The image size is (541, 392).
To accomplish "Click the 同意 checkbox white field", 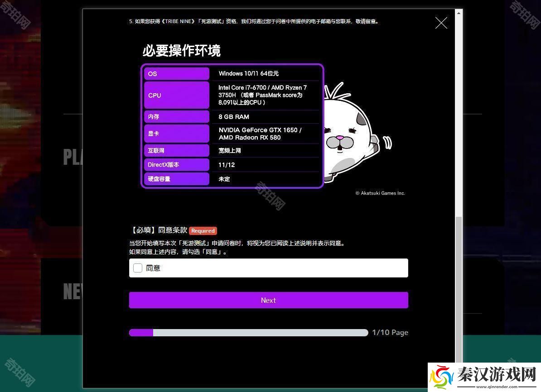I will pyautogui.click(x=268, y=268).
